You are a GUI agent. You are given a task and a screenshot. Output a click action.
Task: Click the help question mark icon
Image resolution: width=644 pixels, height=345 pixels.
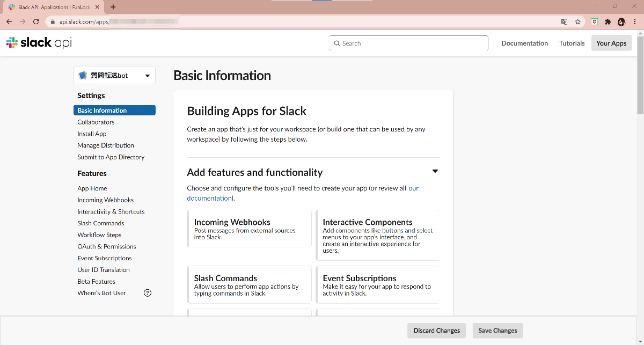click(x=148, y=293)
